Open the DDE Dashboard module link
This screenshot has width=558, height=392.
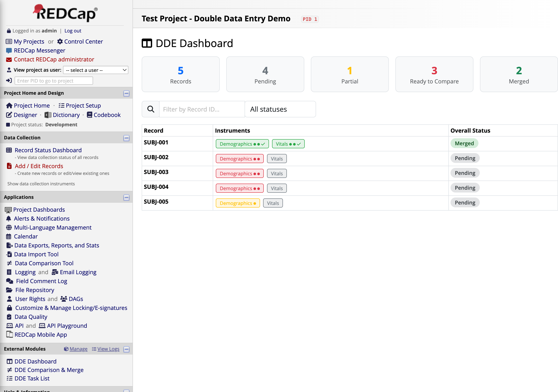click(36, 361)
